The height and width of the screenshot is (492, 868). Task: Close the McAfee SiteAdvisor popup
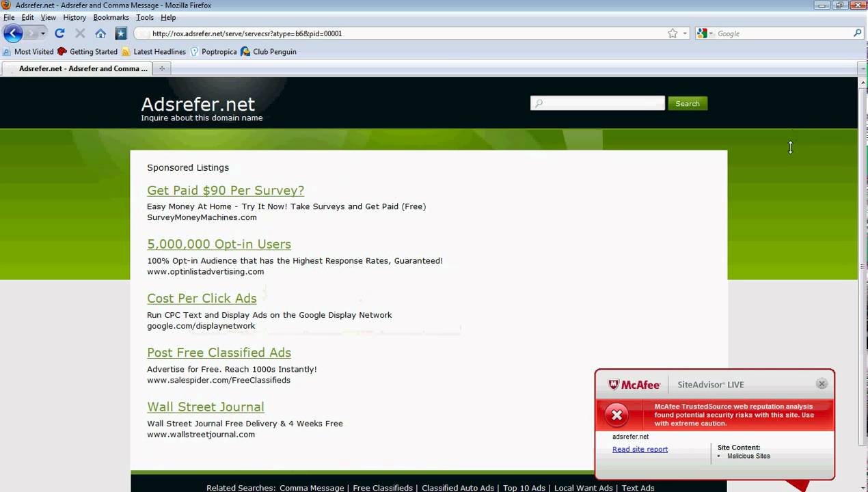(822, 384)
